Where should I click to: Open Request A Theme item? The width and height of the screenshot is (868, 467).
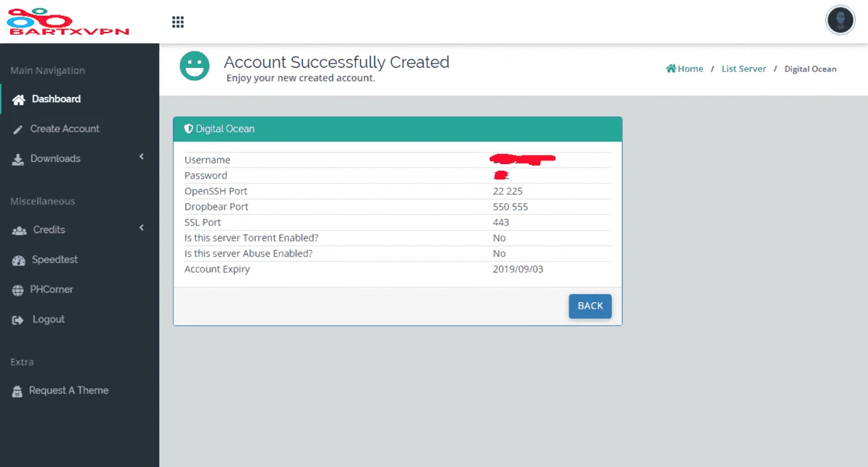click(69, 390)
